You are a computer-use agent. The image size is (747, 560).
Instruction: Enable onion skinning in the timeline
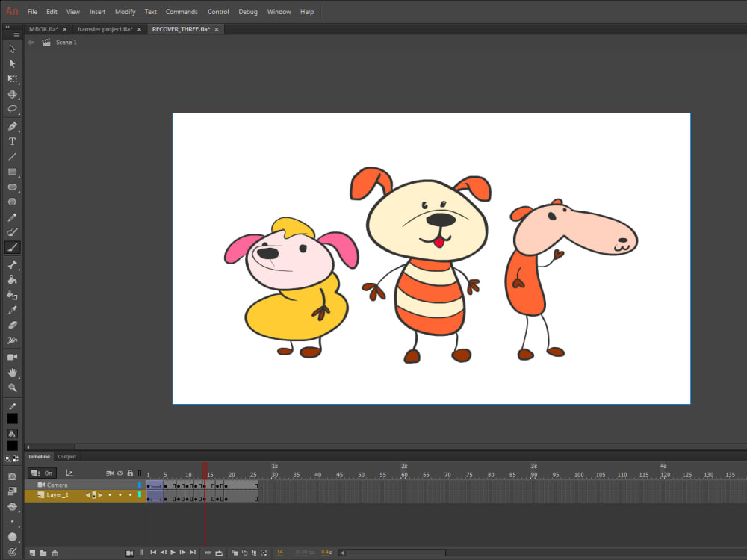235,552
